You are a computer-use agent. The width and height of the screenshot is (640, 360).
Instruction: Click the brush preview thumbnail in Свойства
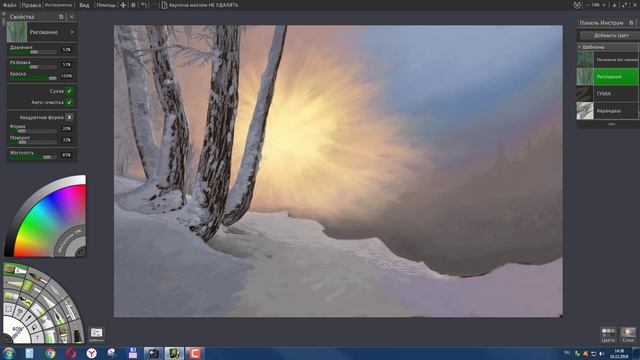point(17,32)
